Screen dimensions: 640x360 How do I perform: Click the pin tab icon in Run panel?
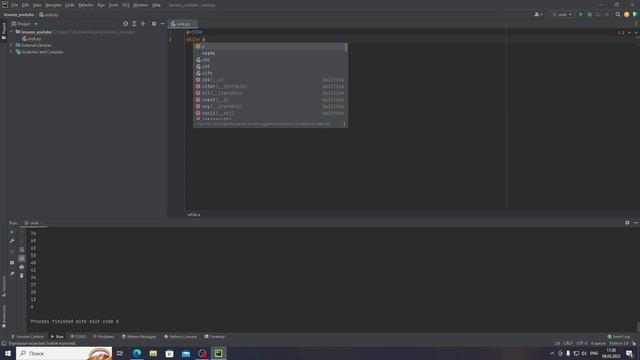pyautogui.click(x=12, y=274)
